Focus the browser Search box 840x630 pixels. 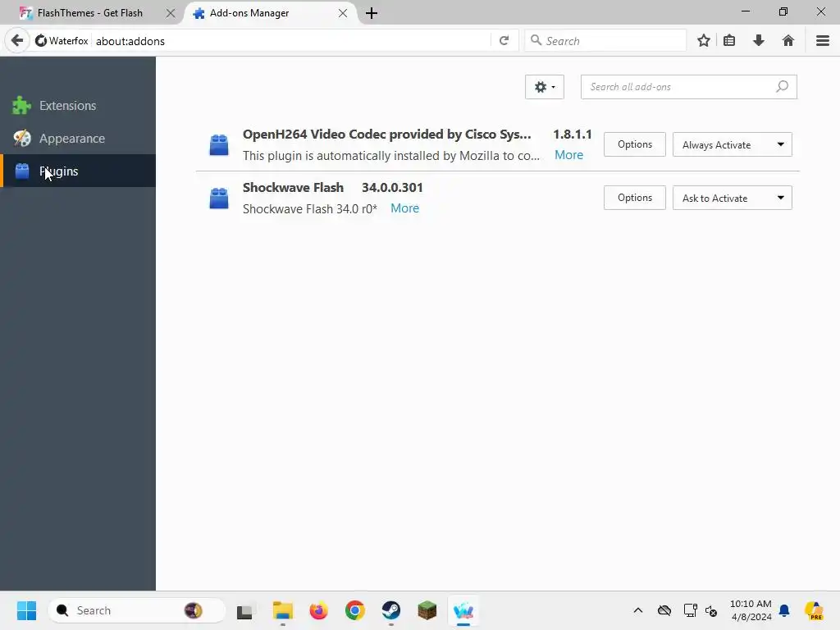(605, 41)
